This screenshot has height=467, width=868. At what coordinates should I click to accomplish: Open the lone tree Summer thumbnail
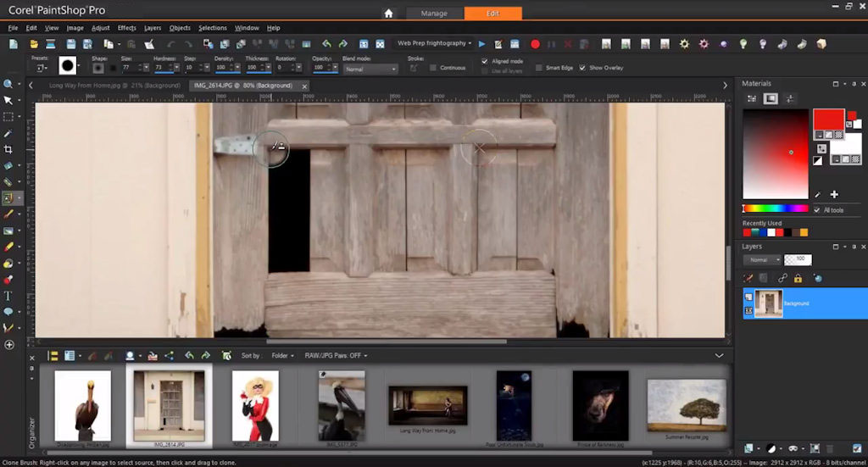tap(687, 406)
